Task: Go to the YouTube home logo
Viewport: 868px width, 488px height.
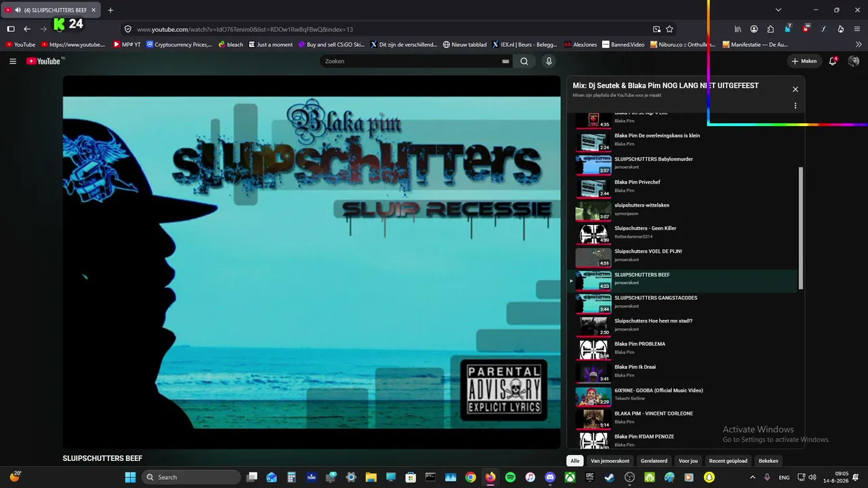Action: 44,61
